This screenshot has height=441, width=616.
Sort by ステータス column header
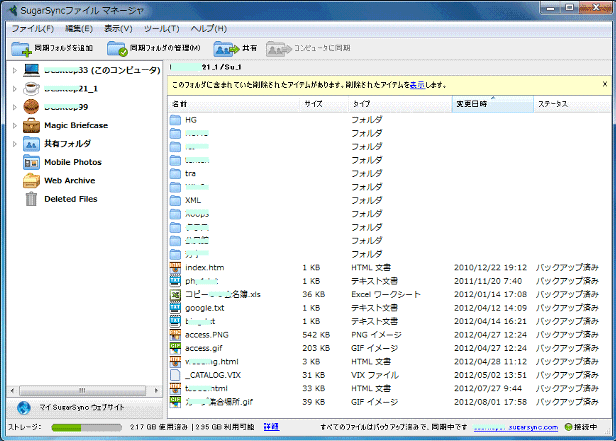click(572, 104)
